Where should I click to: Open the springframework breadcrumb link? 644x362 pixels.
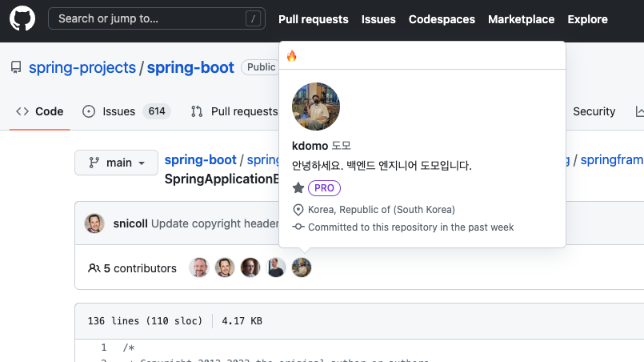tap(612, 159)
